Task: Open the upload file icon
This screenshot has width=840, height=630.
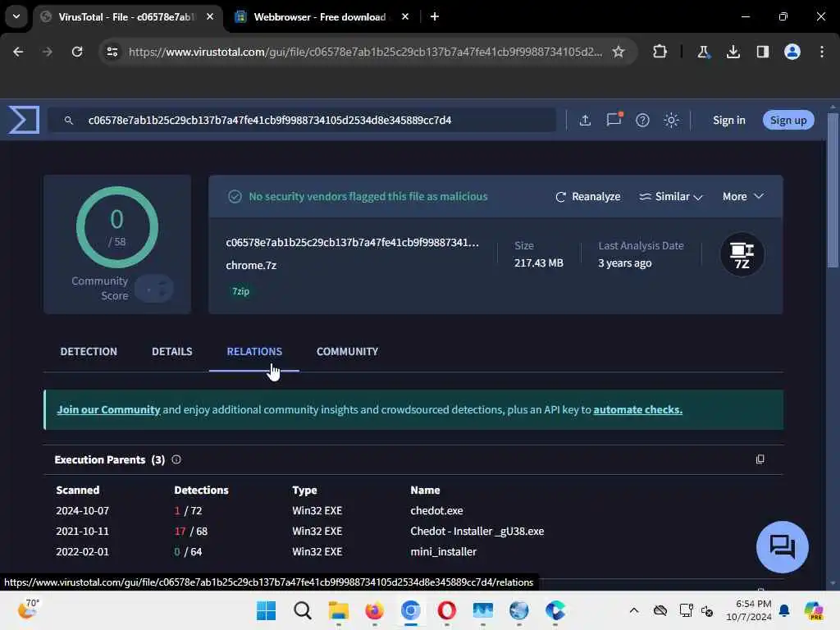Action: click(585, 120)
